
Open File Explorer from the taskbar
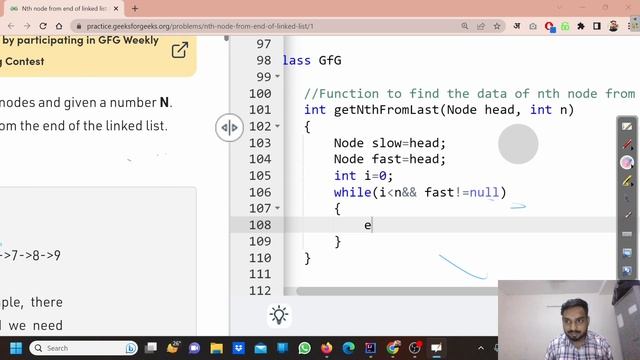coord(216,348)
